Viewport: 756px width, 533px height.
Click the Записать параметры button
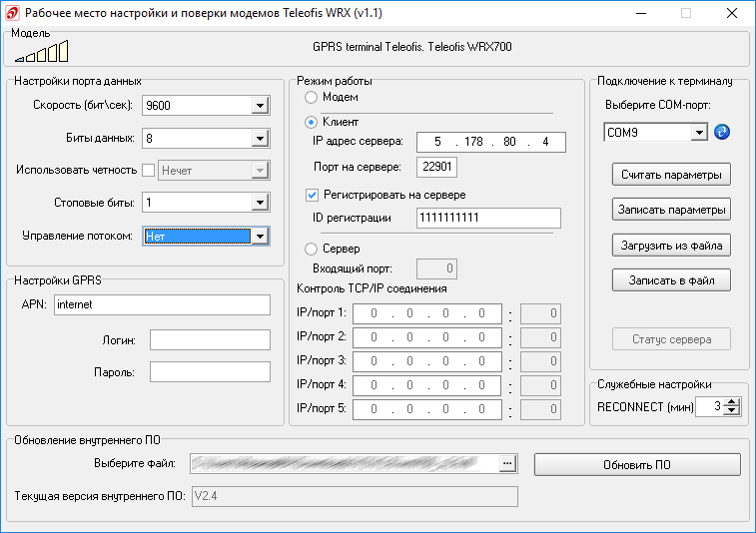[671, 210]
